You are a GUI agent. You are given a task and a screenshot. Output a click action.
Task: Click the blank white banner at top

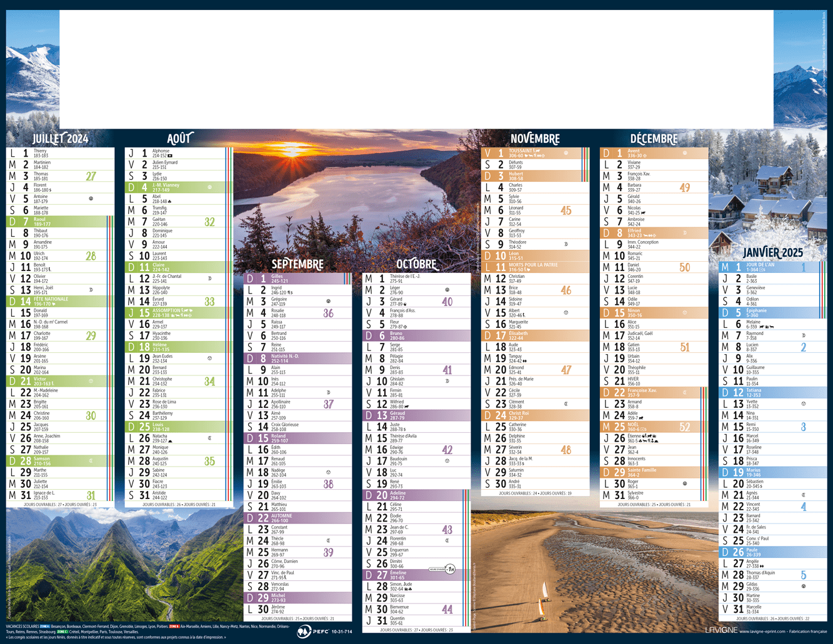[416, 69]
